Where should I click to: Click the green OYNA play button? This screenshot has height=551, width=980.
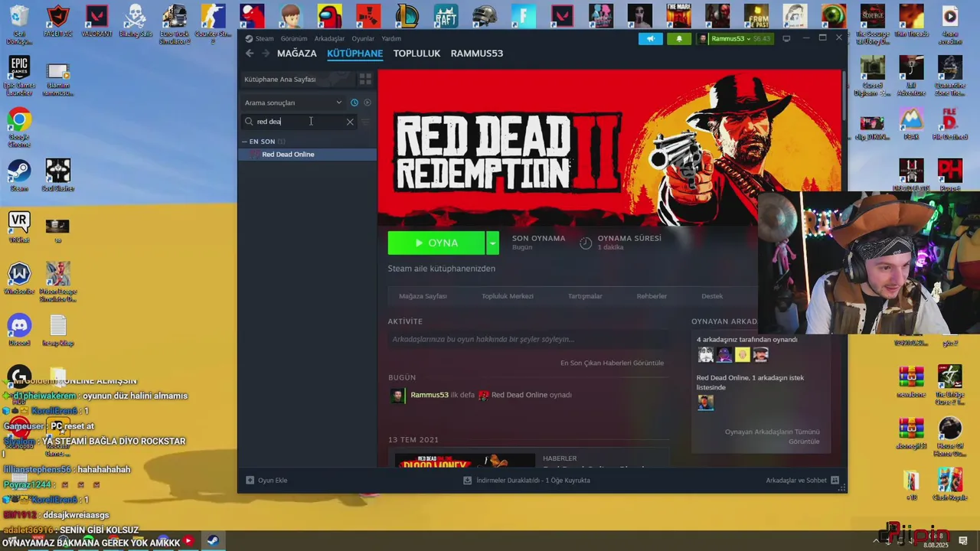coord(436,243)
